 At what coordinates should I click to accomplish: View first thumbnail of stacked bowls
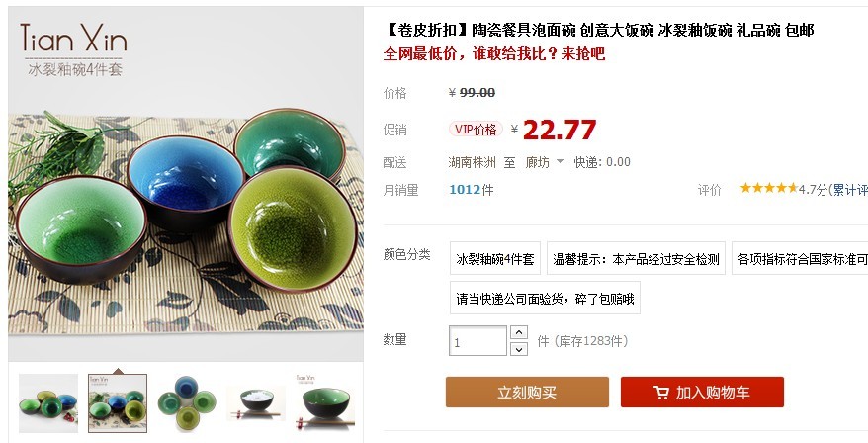48,403
